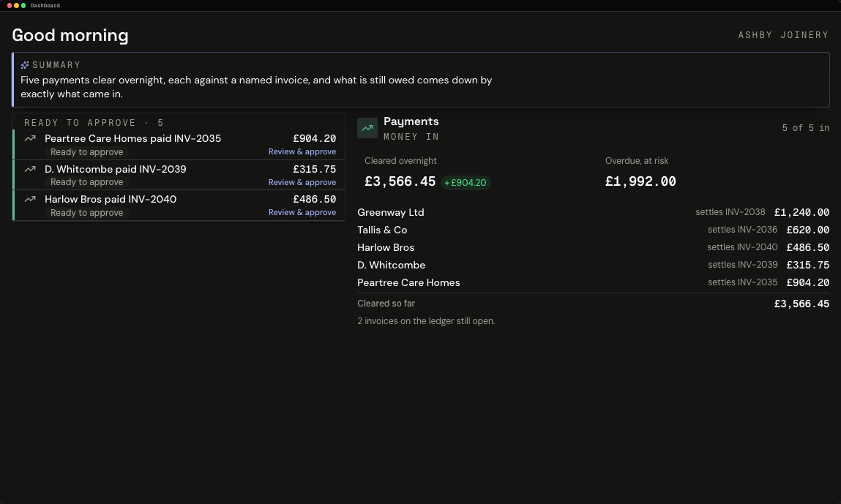Click the sparkle icon beside SUMMARY
This screenshot has width=841, height=504.
point(25,65)
